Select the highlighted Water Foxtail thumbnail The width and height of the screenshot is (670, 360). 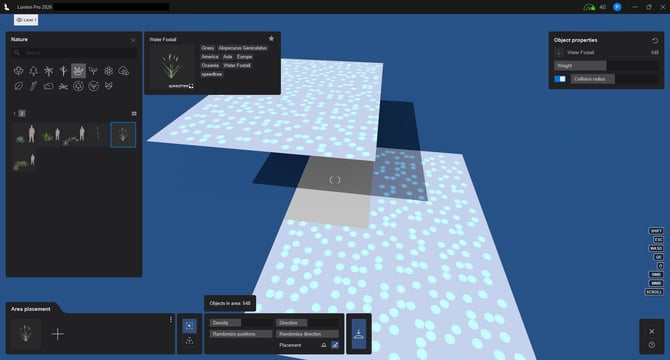[123, 135]
